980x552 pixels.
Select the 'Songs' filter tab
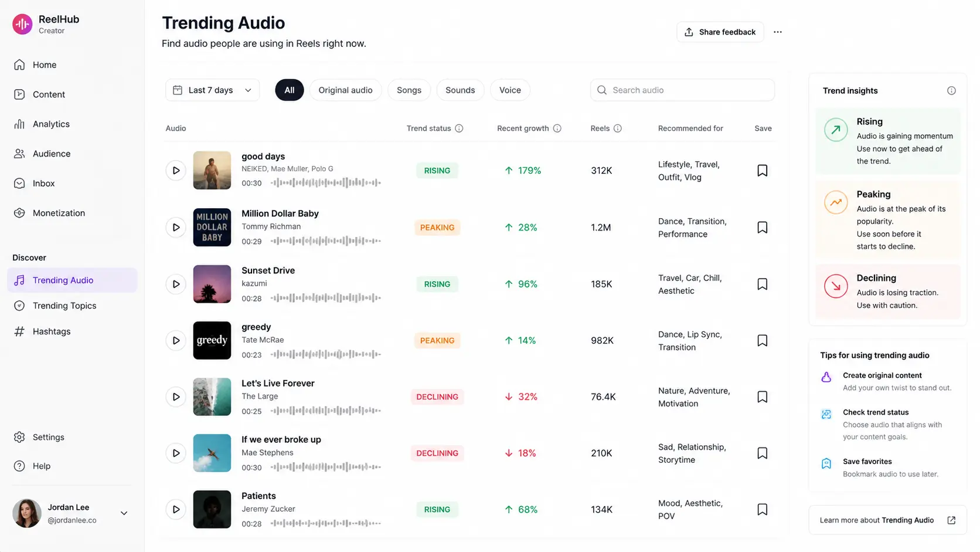point(409,90)
